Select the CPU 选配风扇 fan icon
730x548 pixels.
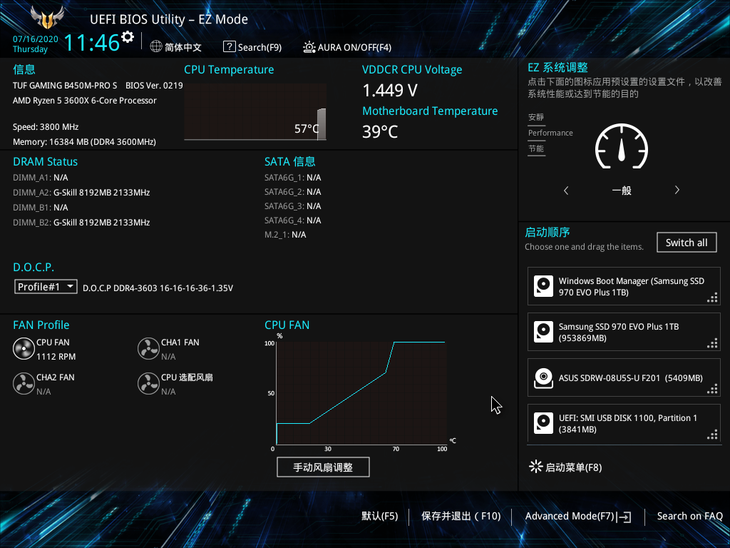148,384
